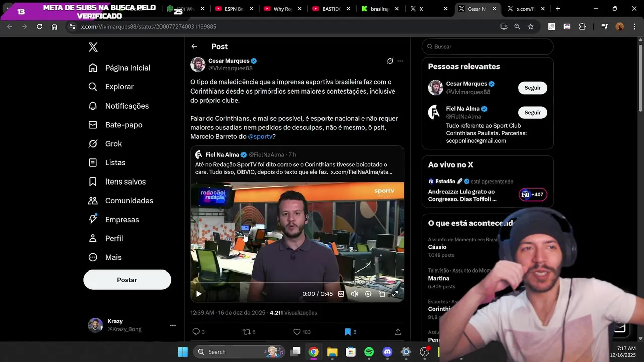Open File Explorer from taskbar
Viewport: 644px width, 362px height.
pyautogui.click(x=332, y=352)
